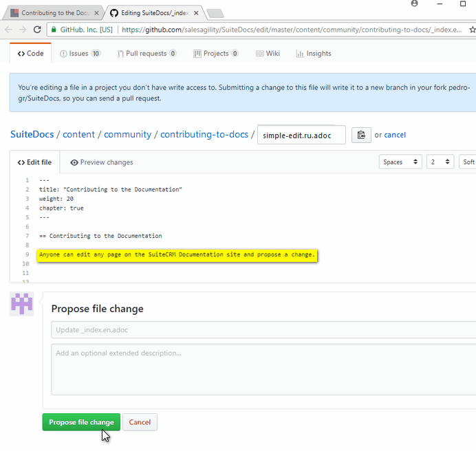Click the commit title field 'Update _index.en.adoc'
The image size is (476, 451).
263,330
